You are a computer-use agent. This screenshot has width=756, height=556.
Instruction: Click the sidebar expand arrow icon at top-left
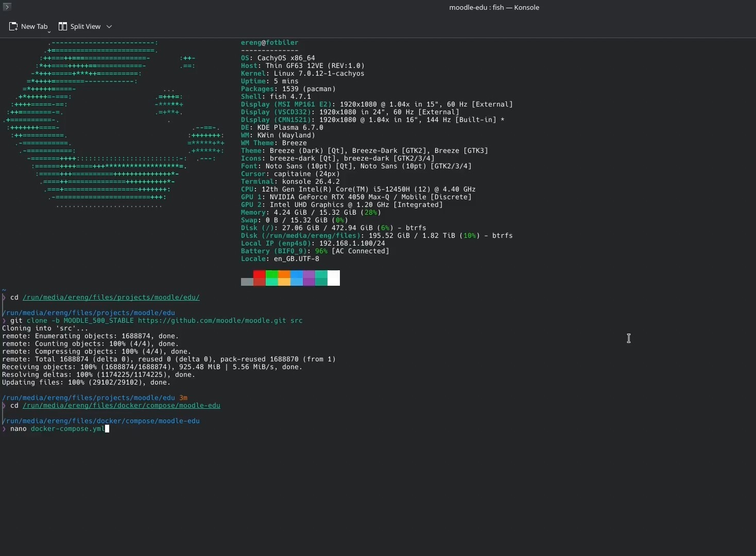click(x=7, y=7)
